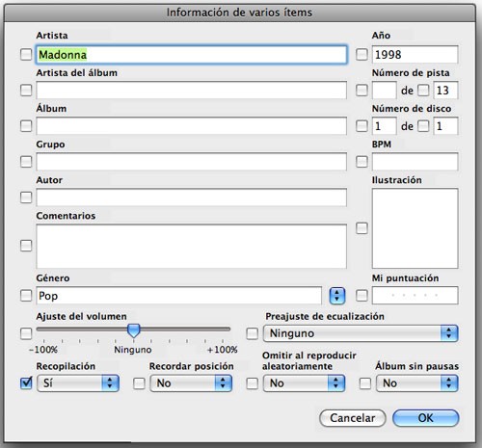Check the track total checkbox beside 13
482x448 pixels.
[x=423, y=91]
